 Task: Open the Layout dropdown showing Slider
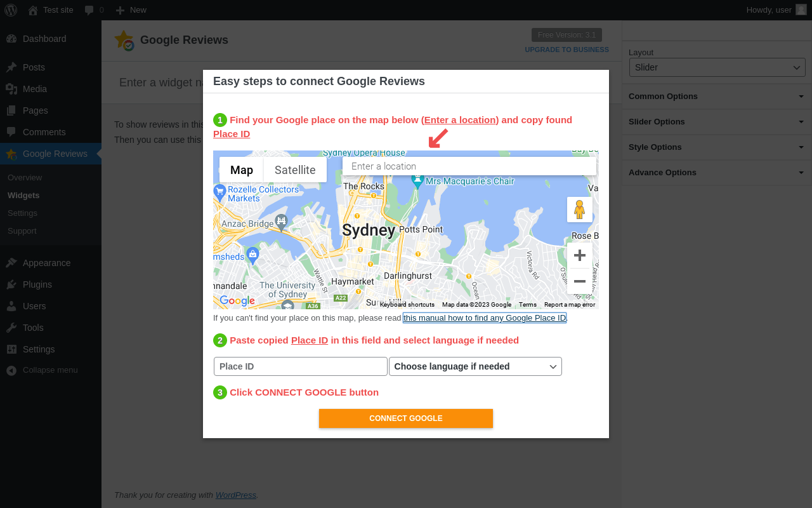point(717,67)
